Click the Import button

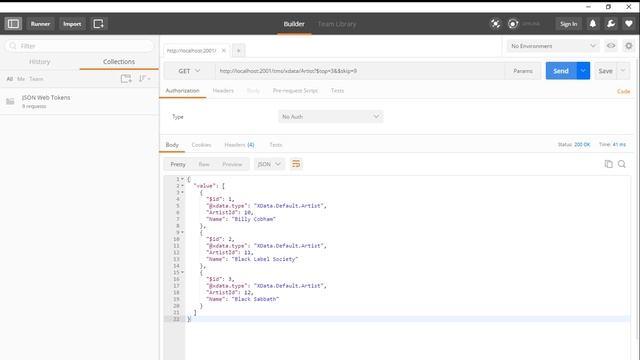(x=72, y=24)
